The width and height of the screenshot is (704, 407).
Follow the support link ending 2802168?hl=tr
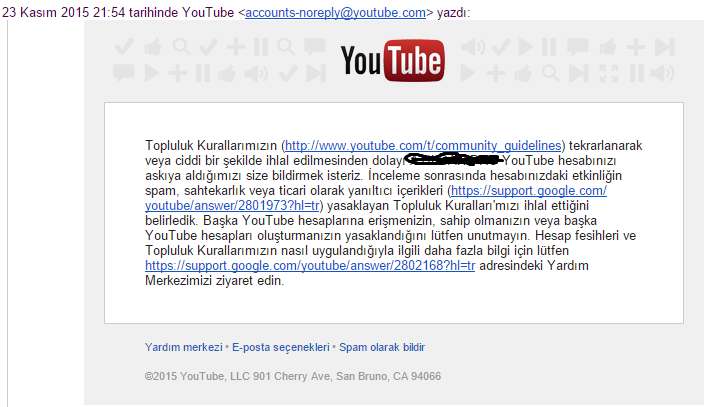point(310,265)
